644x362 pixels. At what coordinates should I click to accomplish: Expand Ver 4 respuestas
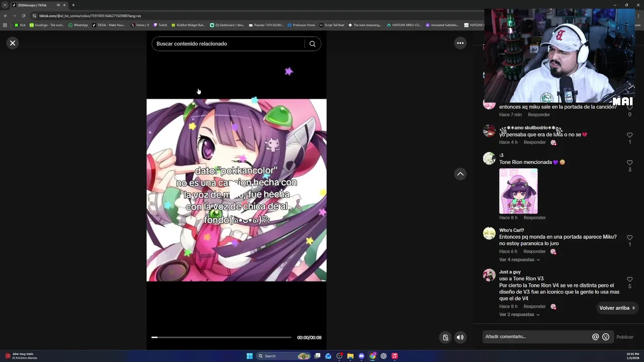pos(519,260)
